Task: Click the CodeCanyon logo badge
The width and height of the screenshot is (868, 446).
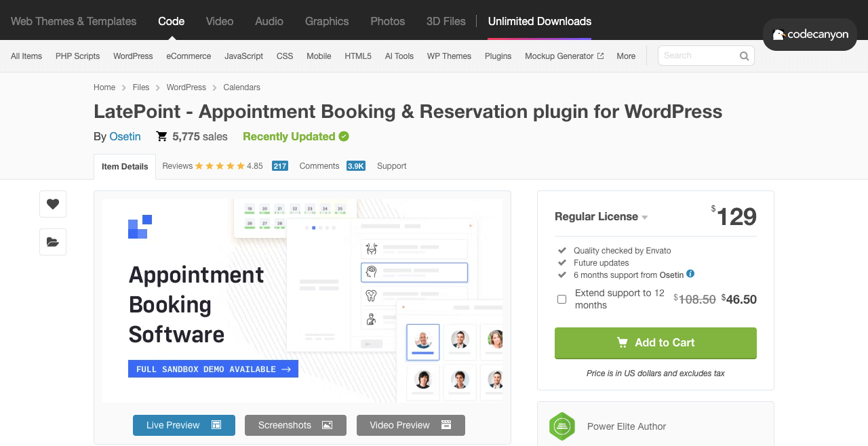Action: point(810,35)
